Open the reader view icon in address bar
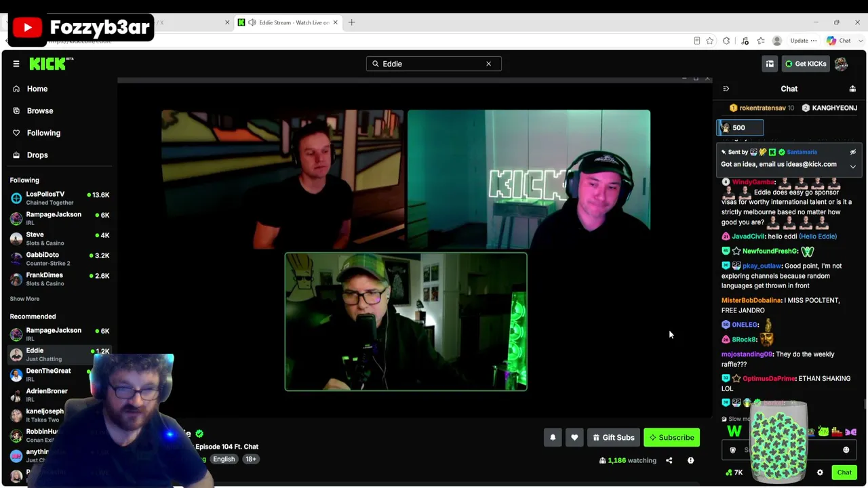This screenshot has width=868, height=488. coord(696,41)
